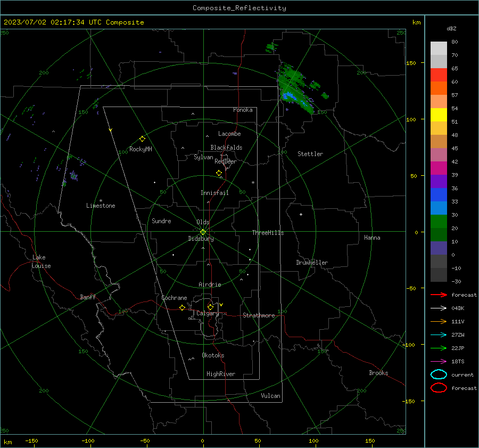The height and width of the screenshot is (448, 479).
Task: Select the red 60-65 dBZ color swatch
Action: (x=439, y=75)
